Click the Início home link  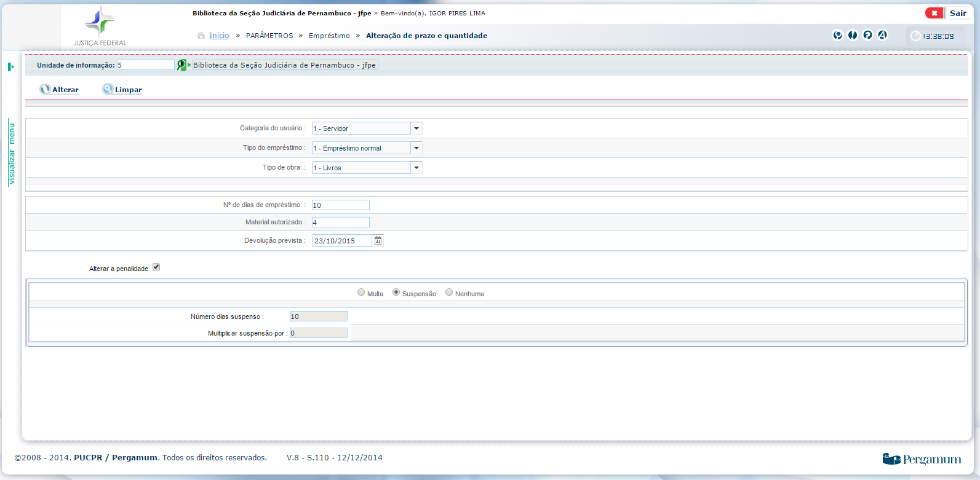coord(218,36)
